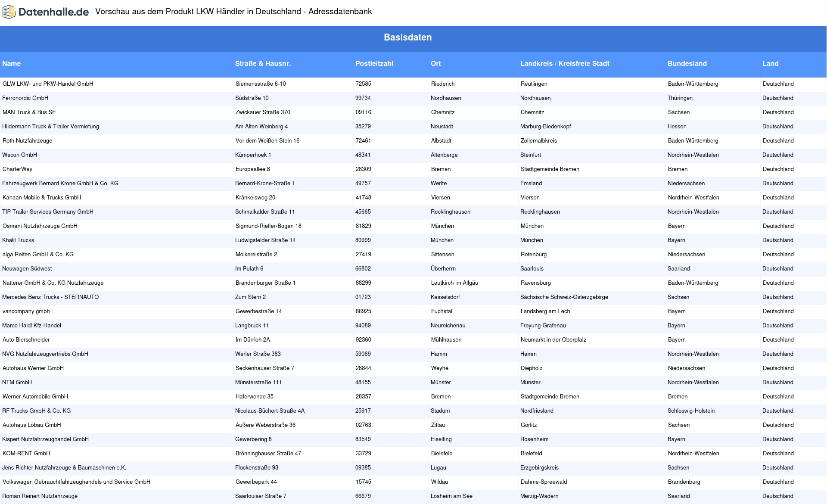Select postal code 48341

pos(363,155)
